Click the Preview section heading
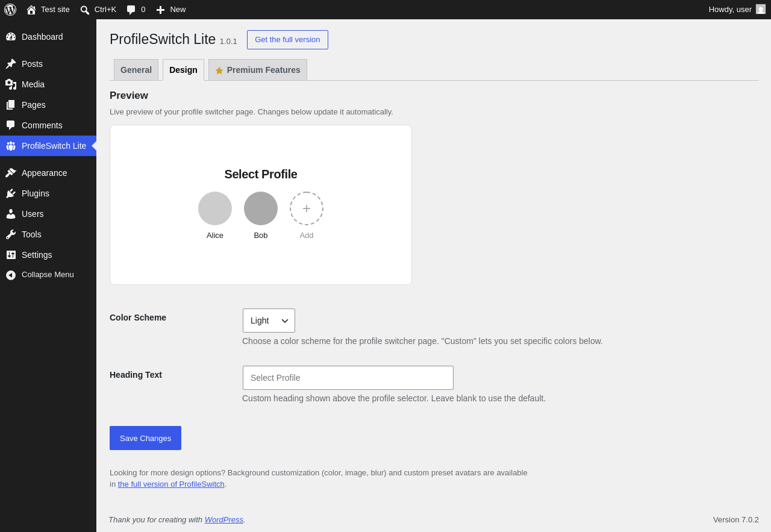Viewport: 771px width, 532px height. [x=129, y=95]
